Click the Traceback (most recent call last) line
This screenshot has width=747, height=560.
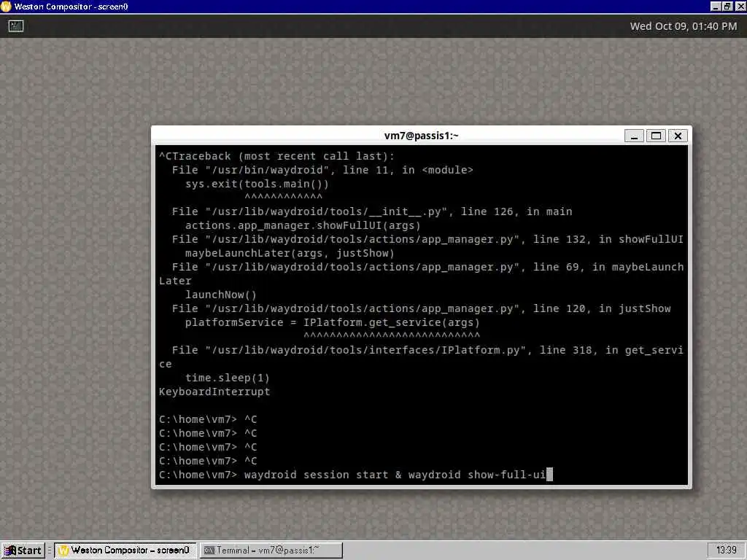(276, 156)
